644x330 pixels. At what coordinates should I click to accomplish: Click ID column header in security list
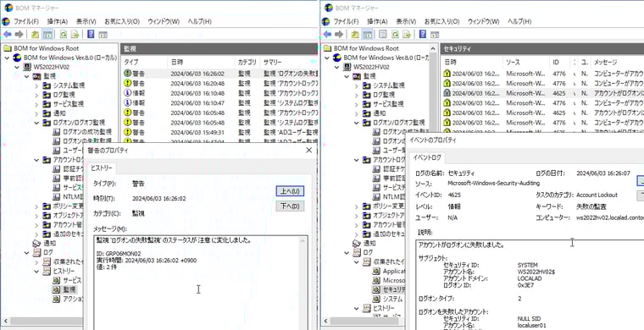[x=559, y=62]
